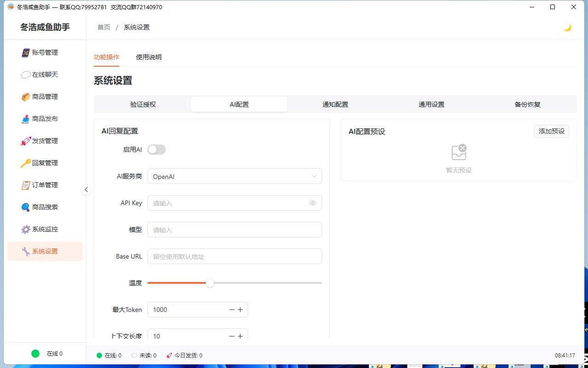Screen dimensions: 588x368
Task: Decrease 上下文长度 with minus button
Action: [232, 336]
